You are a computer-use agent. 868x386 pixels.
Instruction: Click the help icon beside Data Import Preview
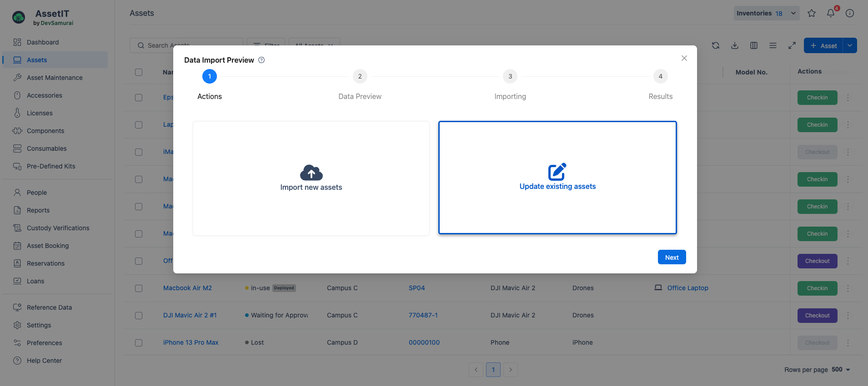(261, 60)
